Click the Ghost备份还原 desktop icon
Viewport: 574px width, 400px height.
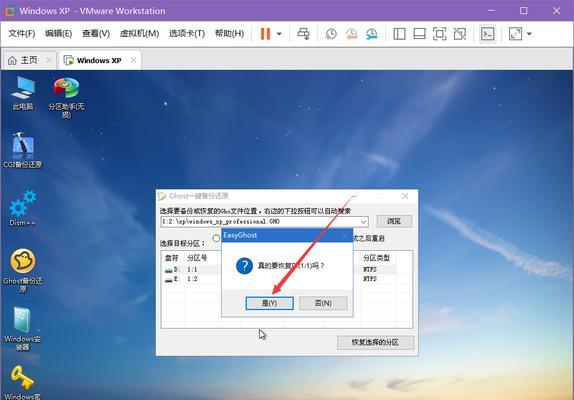[23, 270]
